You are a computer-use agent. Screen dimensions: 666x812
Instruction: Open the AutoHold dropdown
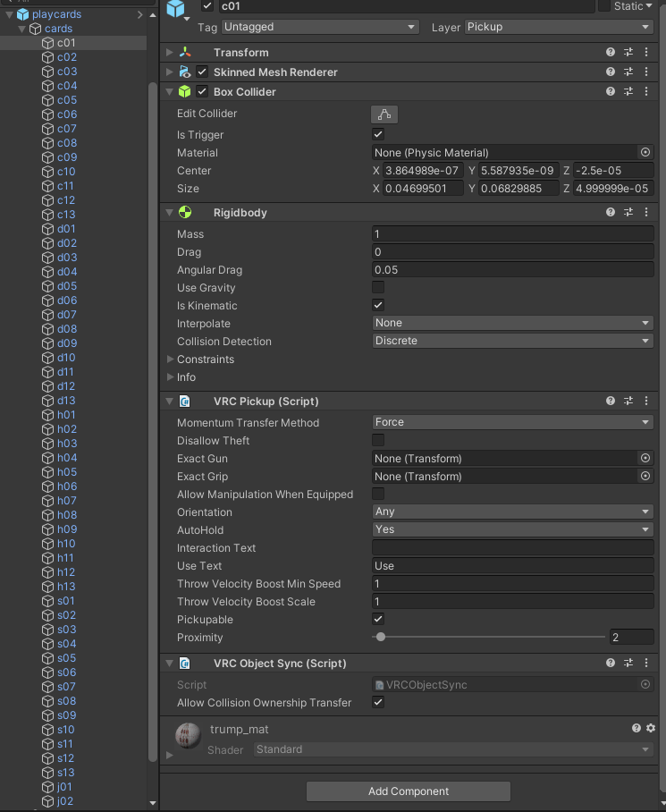[x=512, y=529]
